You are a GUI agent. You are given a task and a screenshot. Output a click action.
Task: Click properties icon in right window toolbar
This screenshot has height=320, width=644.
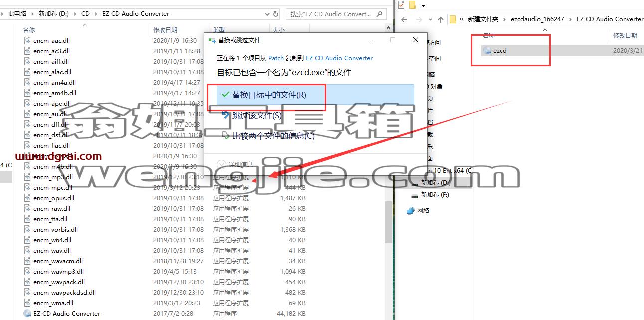401,5
